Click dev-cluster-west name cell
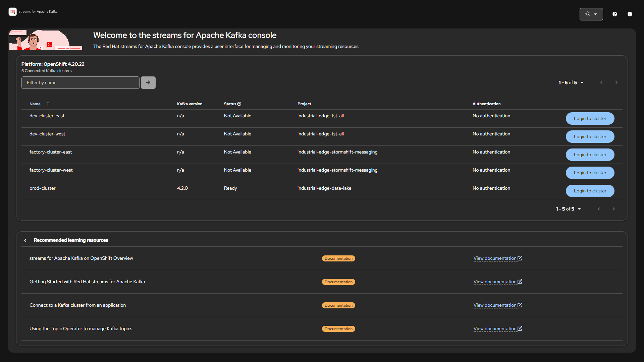 47,134
